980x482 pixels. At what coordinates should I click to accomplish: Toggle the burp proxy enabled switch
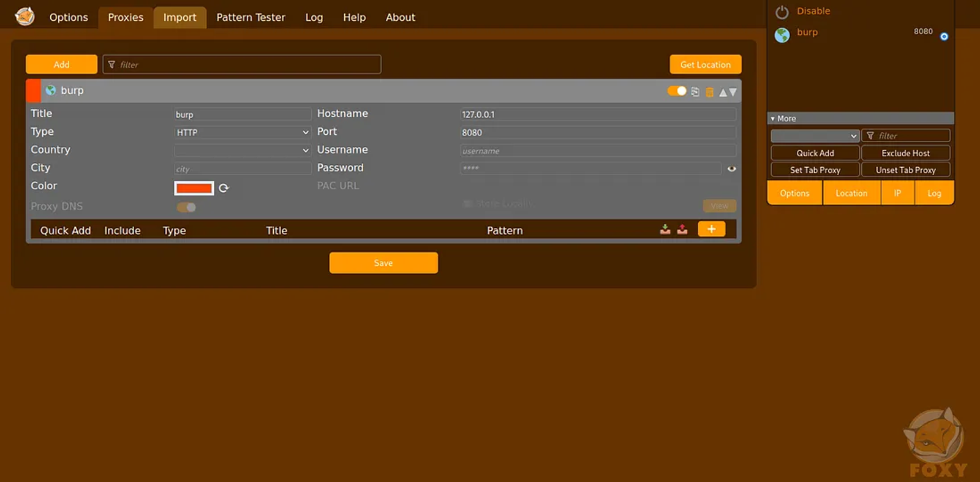point(677,91)
